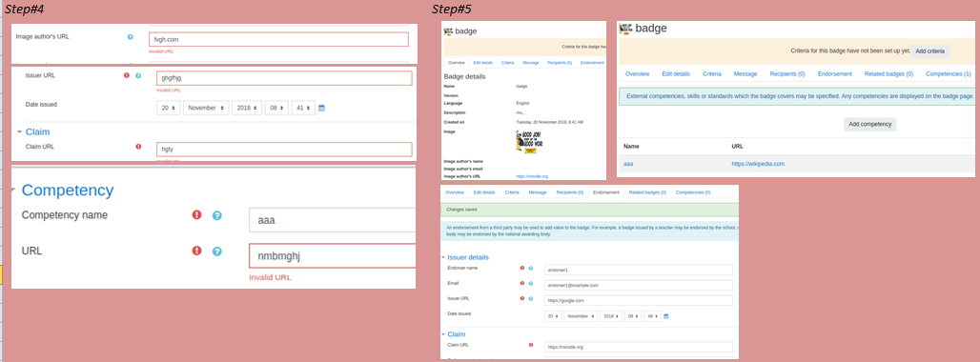Open the Competencies (1) tab
This screenshot has height=362, width=980.
click(x=949, y=73)
